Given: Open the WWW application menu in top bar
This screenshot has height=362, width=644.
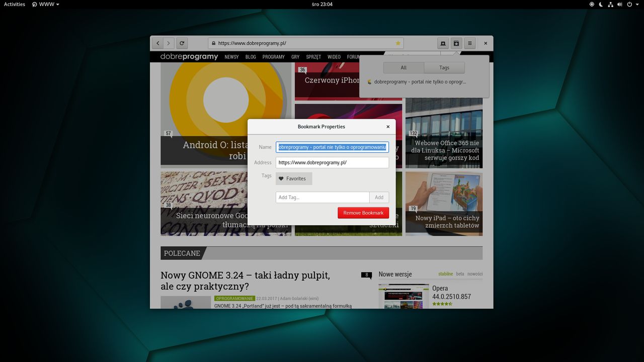Looking at the screenshot, I should coord(45,4).
